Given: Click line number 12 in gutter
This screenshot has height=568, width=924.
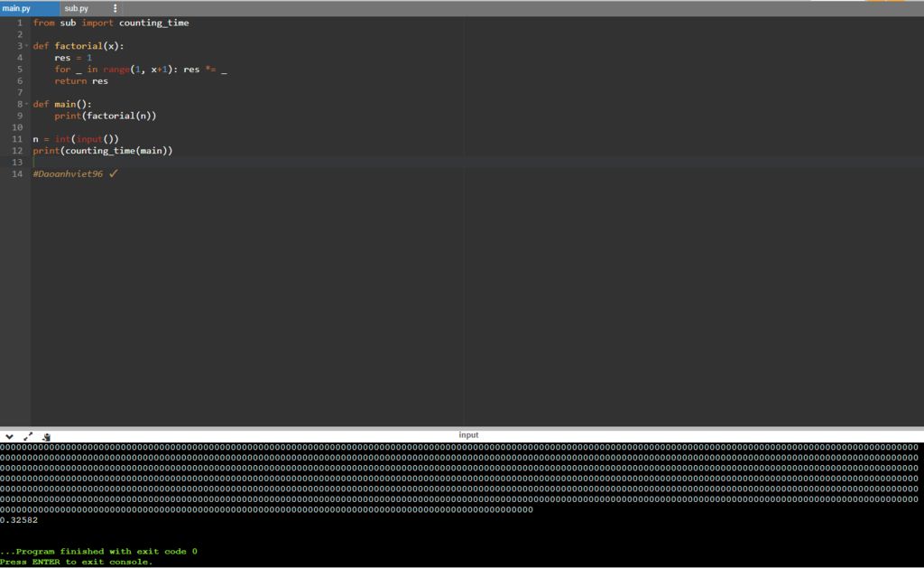Looking at the screenshot, I should click(x=17, y=151).
